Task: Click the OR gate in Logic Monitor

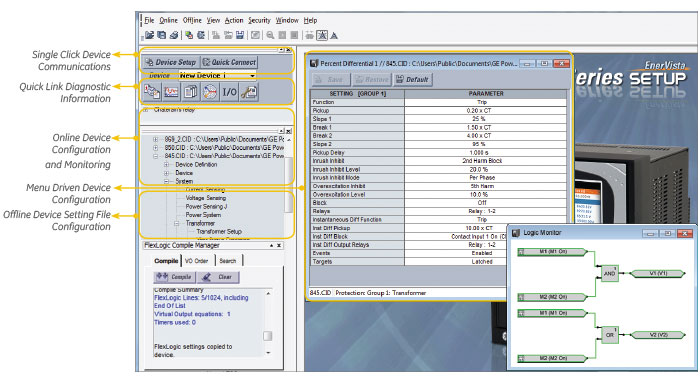Action: (x=609, y=335)
